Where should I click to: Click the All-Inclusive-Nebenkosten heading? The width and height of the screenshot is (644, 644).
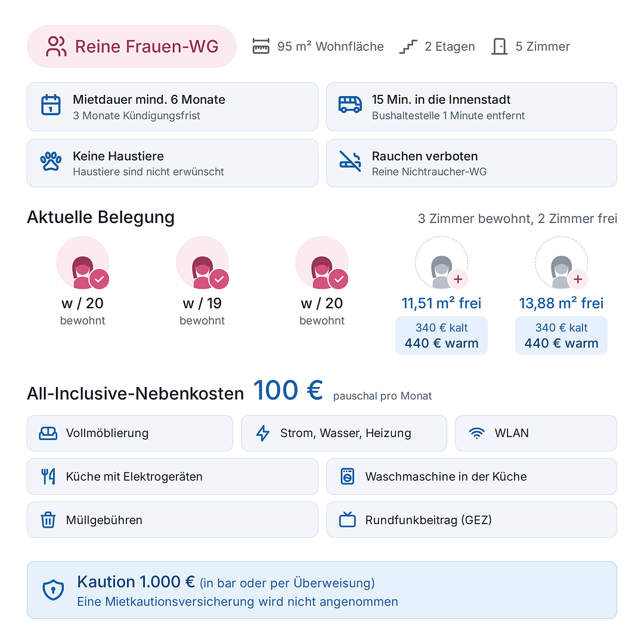coord(135,394)
